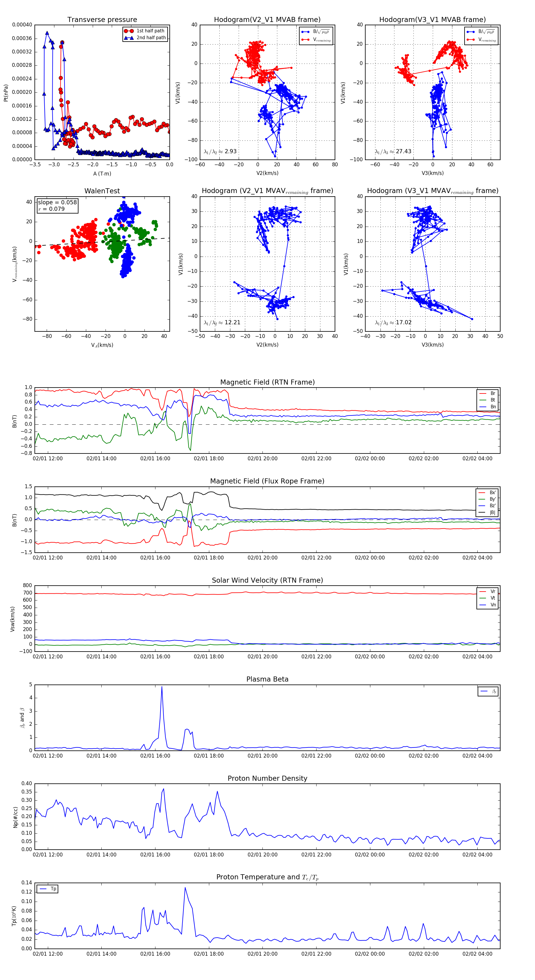Click B/√μ0ρ legend entry in V3_V1 MVAB hodogram
Screen dimensions: 535x980
tap(481, 32)
